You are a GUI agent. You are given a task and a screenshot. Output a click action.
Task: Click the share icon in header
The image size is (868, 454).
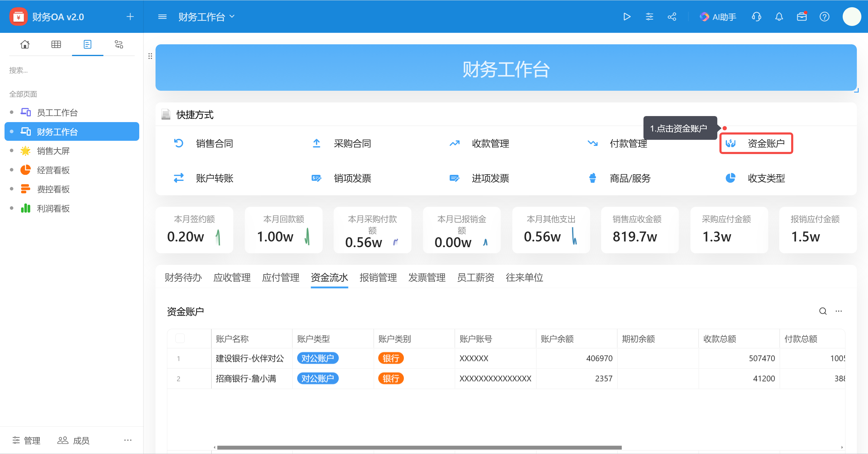tap(672, 17)
